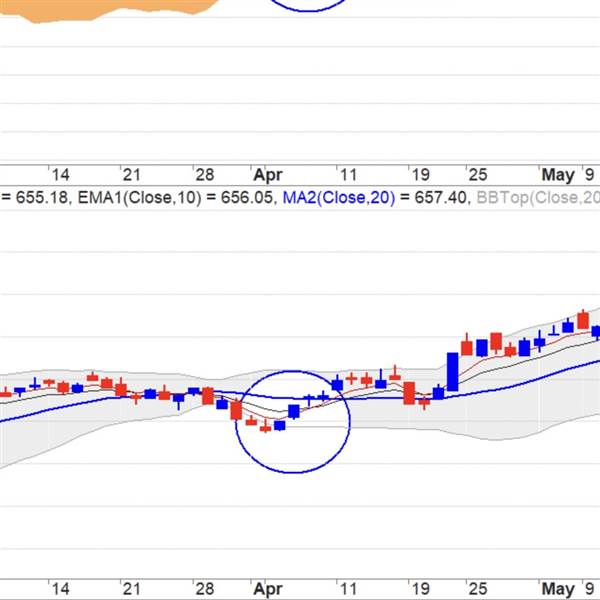The image size is (600, 600).
Task: Click '11' on the upper date axis
Action: pyautogui.click(x=348, y=175)
